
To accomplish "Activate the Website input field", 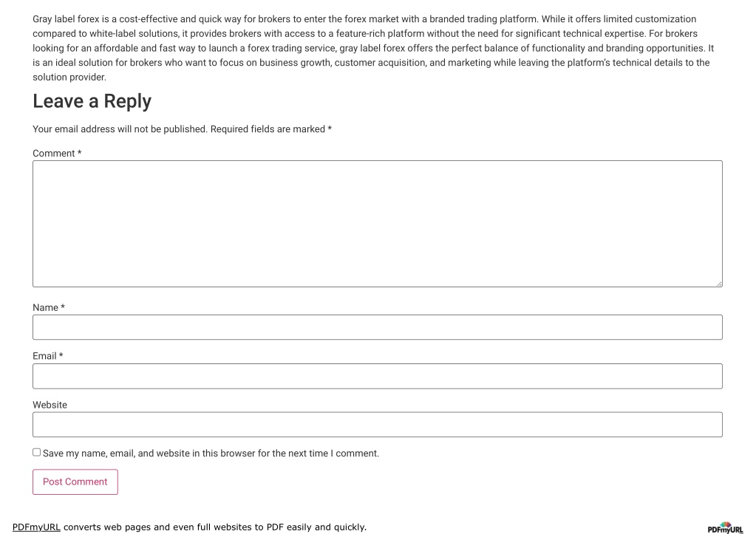I will coord(378,425).
